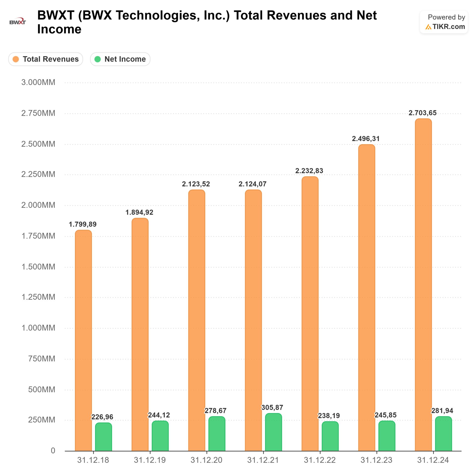Click the 31.12.19 x-axis date label

[150, 460]
